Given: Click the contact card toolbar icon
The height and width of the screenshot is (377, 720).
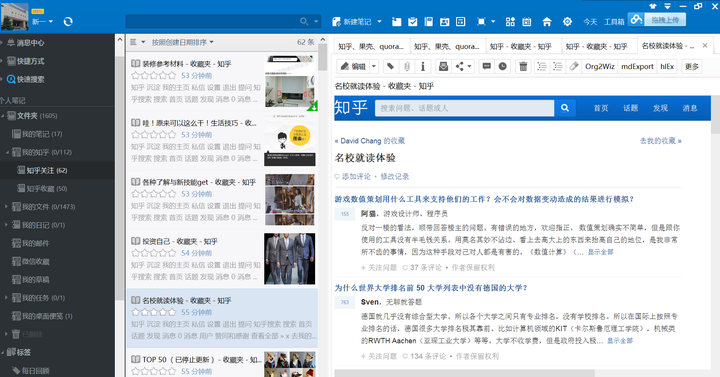Looking at the screenshot, I should [444, 22].
